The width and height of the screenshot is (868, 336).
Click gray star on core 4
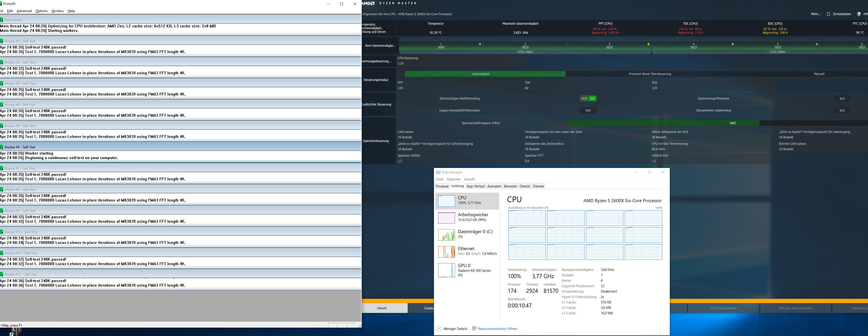[x=733, y=44]
